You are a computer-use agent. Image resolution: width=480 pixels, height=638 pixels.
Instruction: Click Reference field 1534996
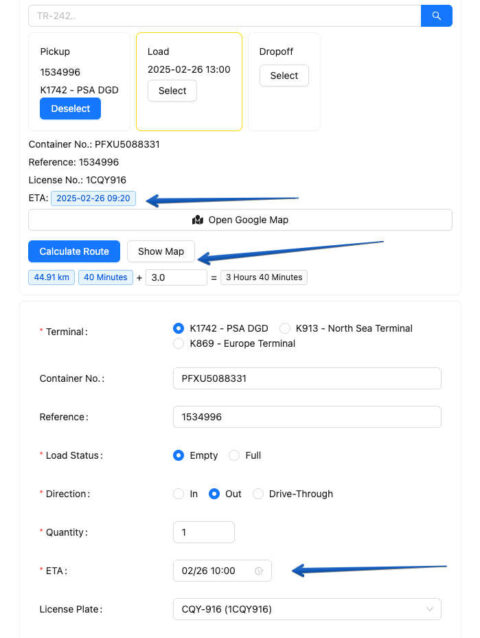[x=307, y=417]
